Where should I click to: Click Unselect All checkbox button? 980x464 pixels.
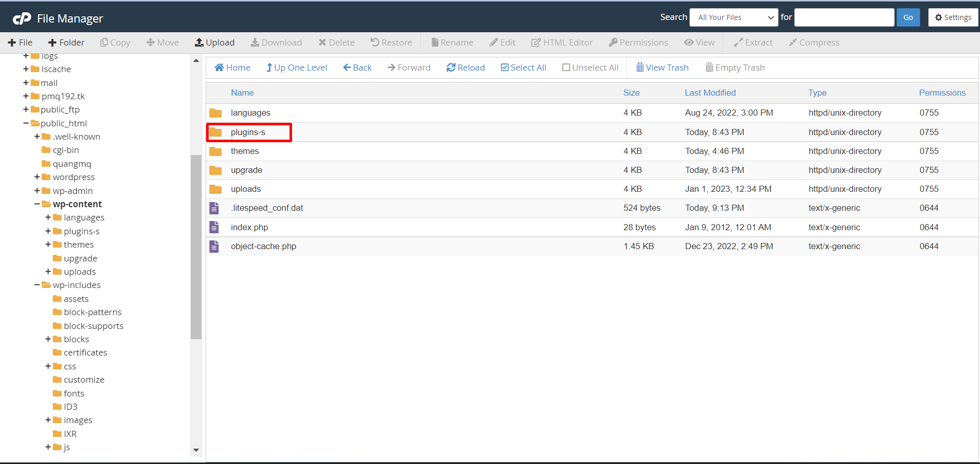click(590, 68)
